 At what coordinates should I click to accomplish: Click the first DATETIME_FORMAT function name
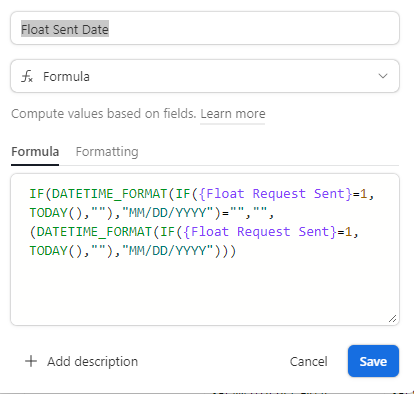[110, 194]
